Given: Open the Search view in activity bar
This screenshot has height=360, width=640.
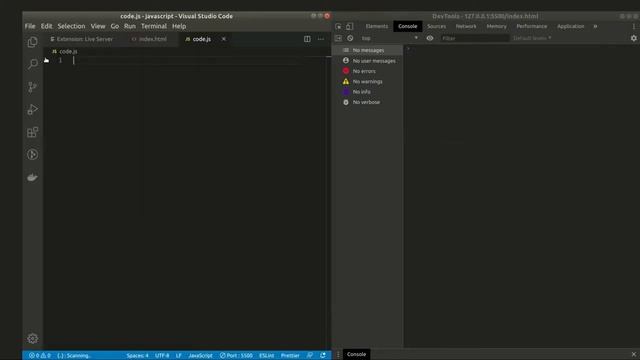Looking at the screenshot, I should pyautogui.click(x=33, y=64).
